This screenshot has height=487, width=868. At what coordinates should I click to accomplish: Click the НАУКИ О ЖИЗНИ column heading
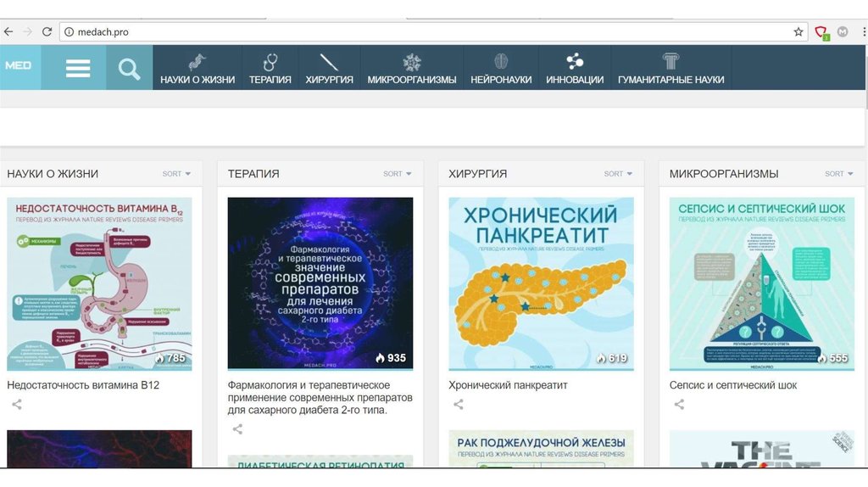coord(53,174)
